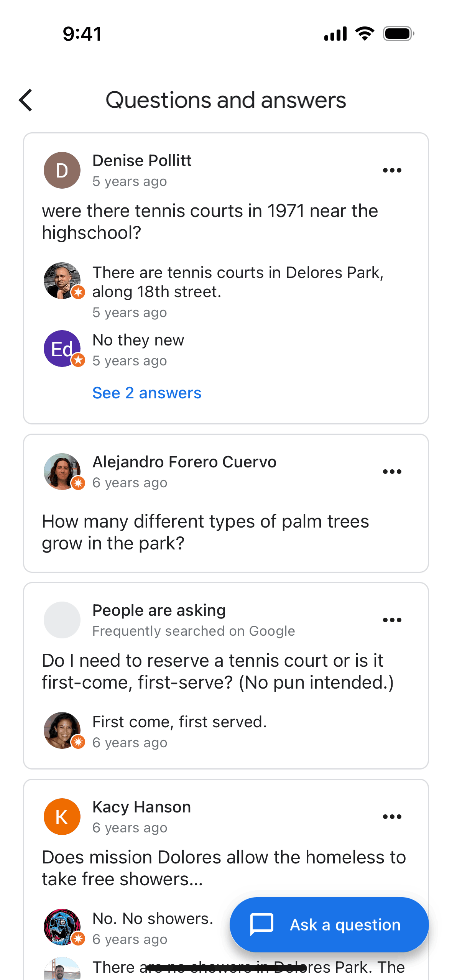Expand See 2 answers link
The height and width of the screenshot is (980, 452).
tap(147, 393)
